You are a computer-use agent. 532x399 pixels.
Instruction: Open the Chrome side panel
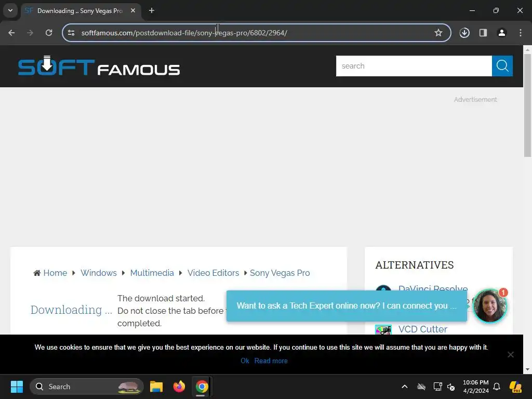483,33
